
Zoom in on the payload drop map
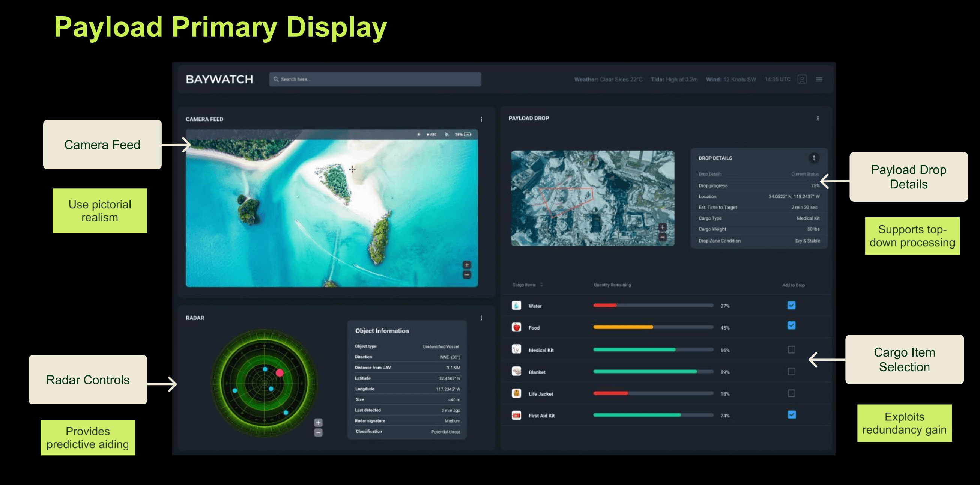(x=662, y=227)
